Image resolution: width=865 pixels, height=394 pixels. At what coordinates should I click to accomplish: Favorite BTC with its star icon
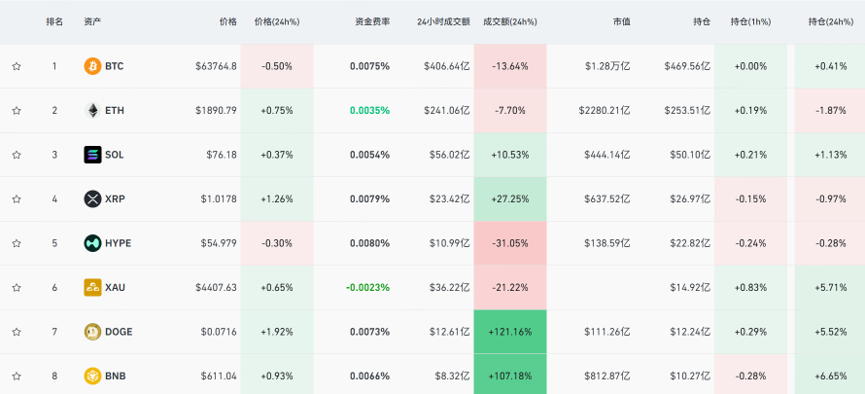click(17, 66)
